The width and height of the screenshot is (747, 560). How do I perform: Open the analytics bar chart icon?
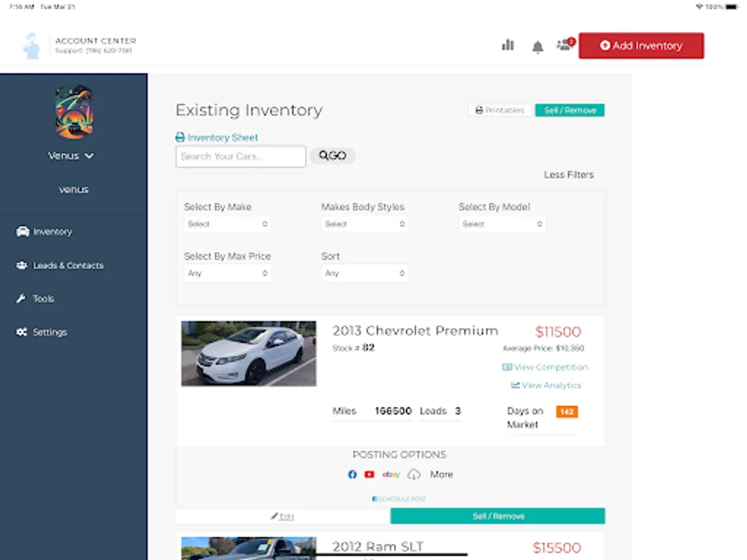508,45
